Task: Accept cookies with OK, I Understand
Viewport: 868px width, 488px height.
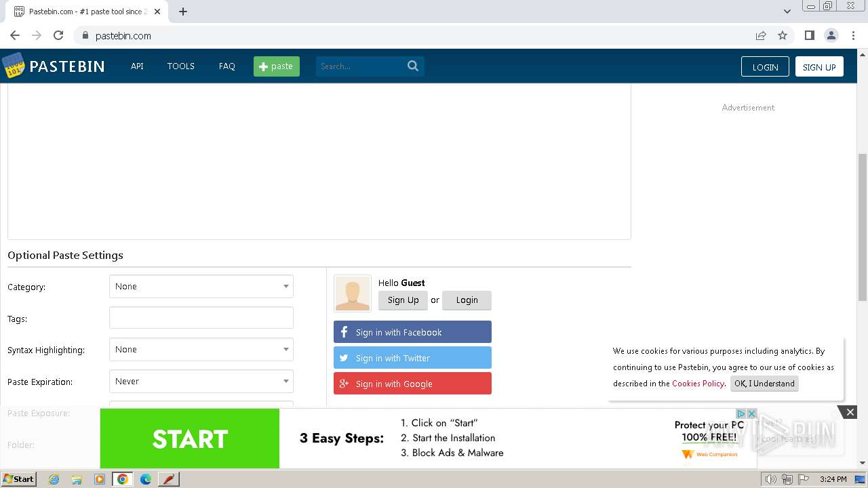Action: point(764,384)
